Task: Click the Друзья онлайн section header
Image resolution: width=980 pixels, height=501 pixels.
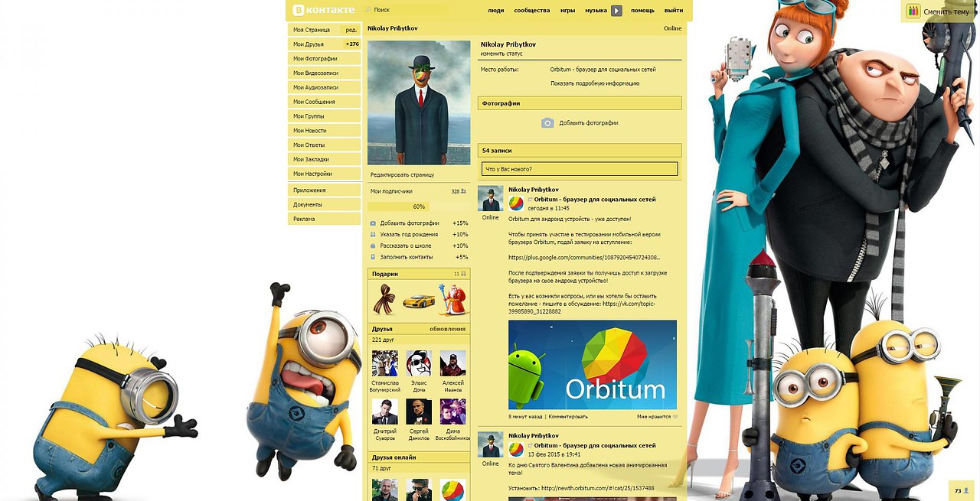Action: click(x=419, y=457)
